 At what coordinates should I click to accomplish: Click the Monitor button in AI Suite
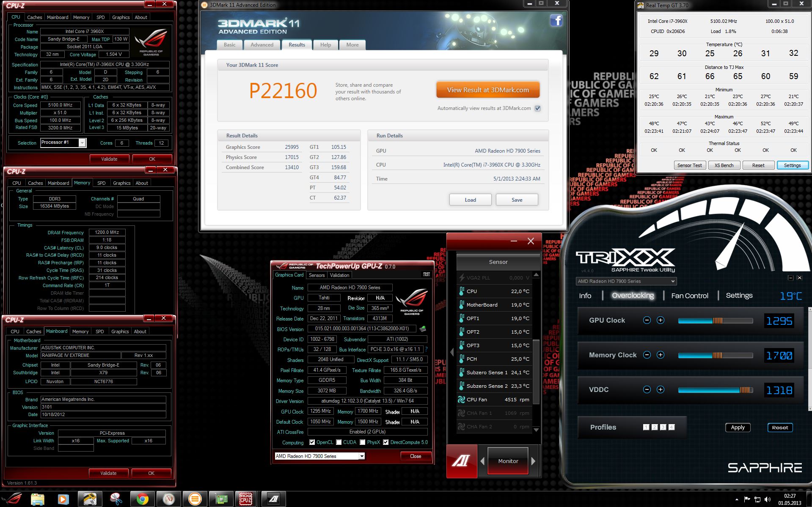click(x=508, y=461)
